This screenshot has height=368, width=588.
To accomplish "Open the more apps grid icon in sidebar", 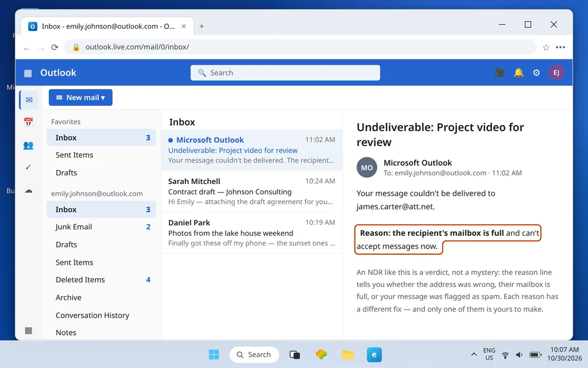I will pyautogui.click(x=28, y=331).
